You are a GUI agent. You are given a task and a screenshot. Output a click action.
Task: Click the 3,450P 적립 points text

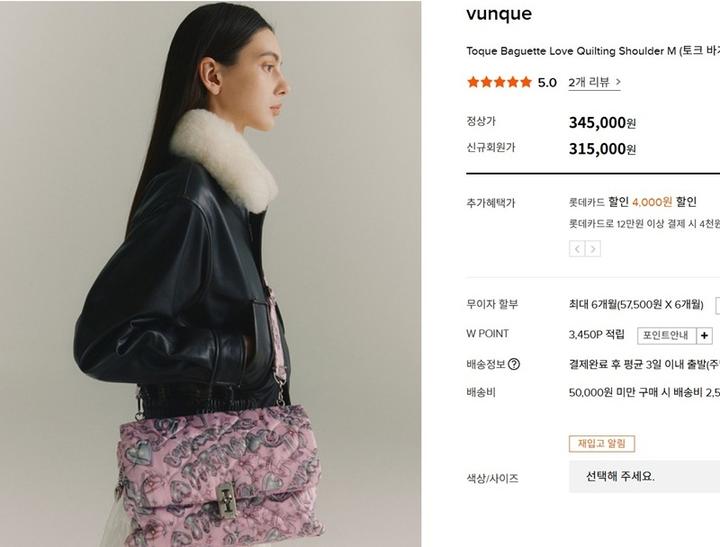coord(596,335)
